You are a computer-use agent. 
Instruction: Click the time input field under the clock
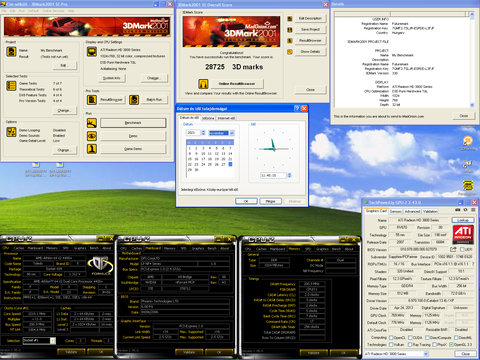point(273,175)
